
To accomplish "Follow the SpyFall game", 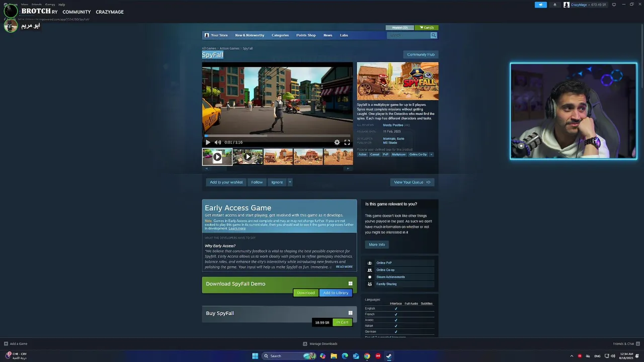I will click(257, 182).
